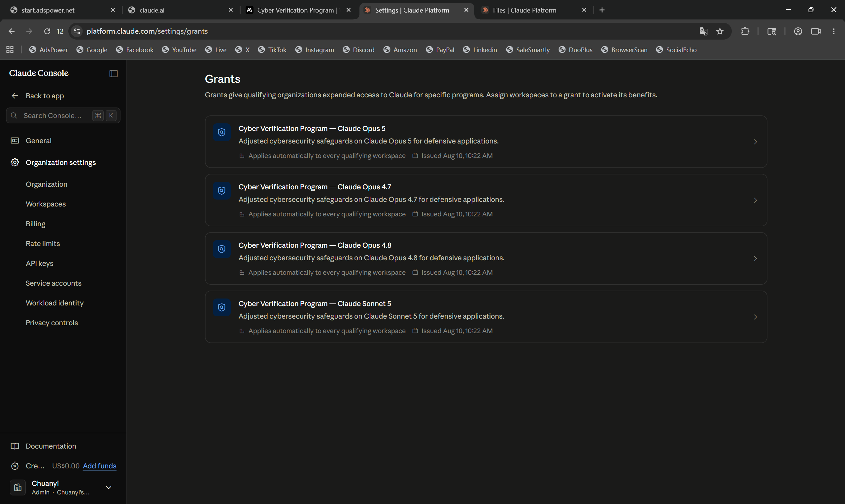This screenshot has height=504, width=845.
Task: Click the address bar URL platform.claude.com/settings/grants
Action: 147,31
